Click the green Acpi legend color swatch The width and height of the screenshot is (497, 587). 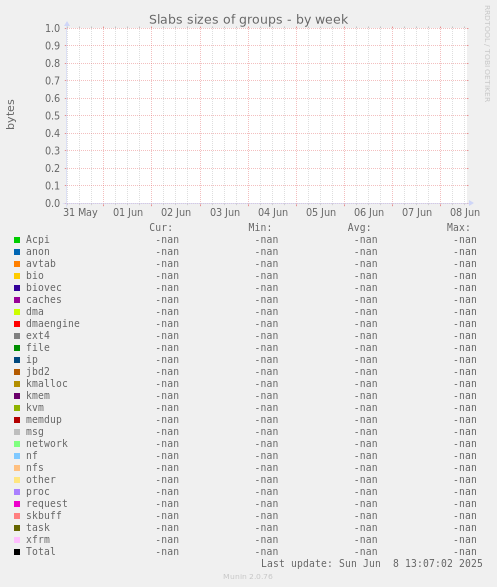click(17, 240)
